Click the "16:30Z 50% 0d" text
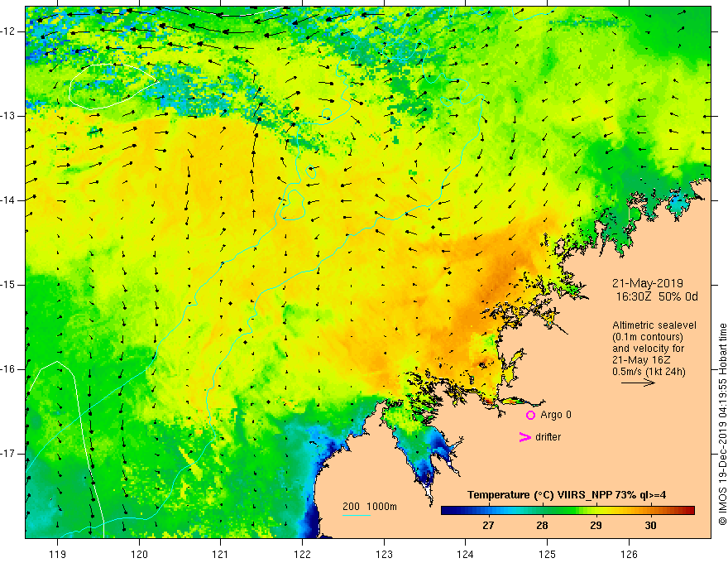 (x=657, y=297)
